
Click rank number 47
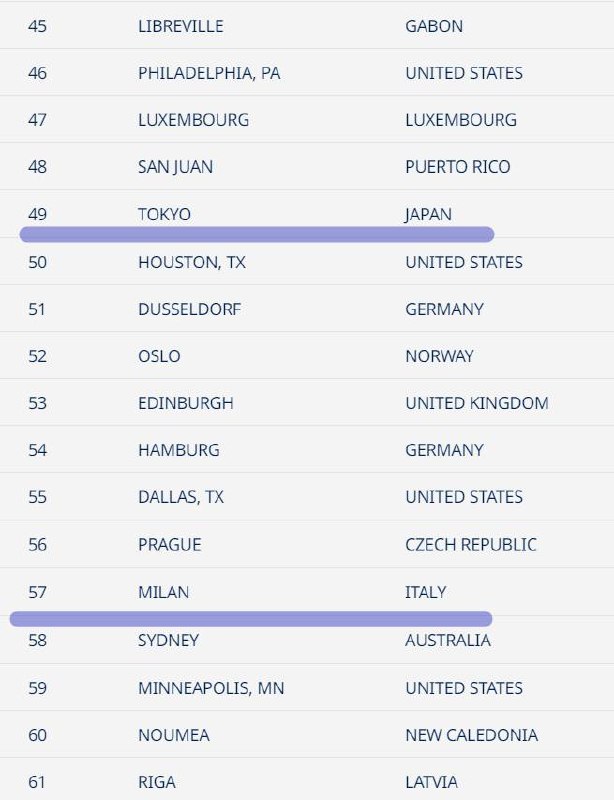37,120
